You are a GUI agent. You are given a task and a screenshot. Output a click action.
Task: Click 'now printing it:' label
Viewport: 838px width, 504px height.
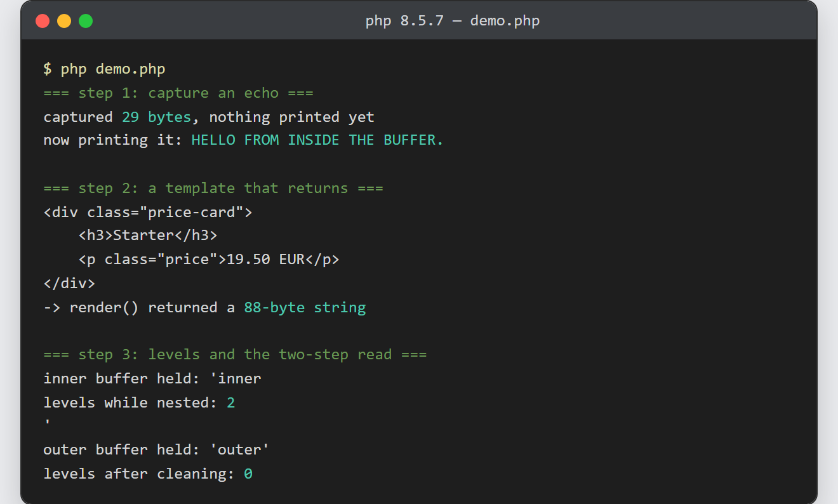click(113, 140)
